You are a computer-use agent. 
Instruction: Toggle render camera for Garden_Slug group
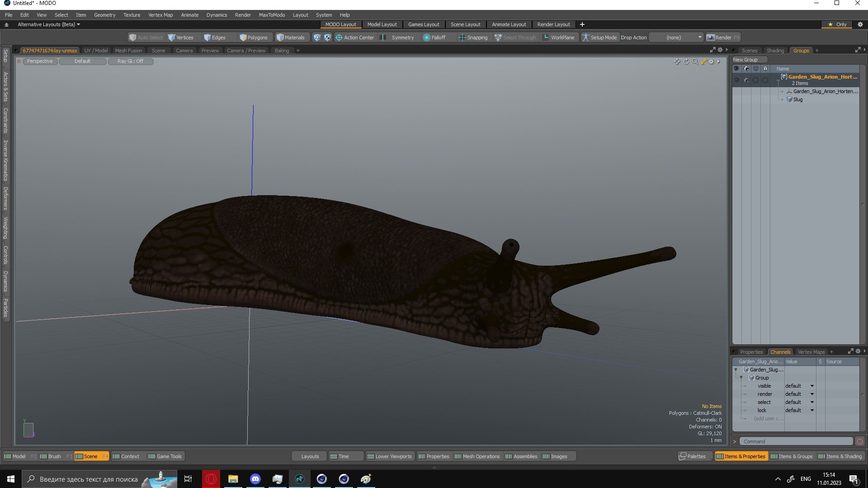(x=746, y=80)
